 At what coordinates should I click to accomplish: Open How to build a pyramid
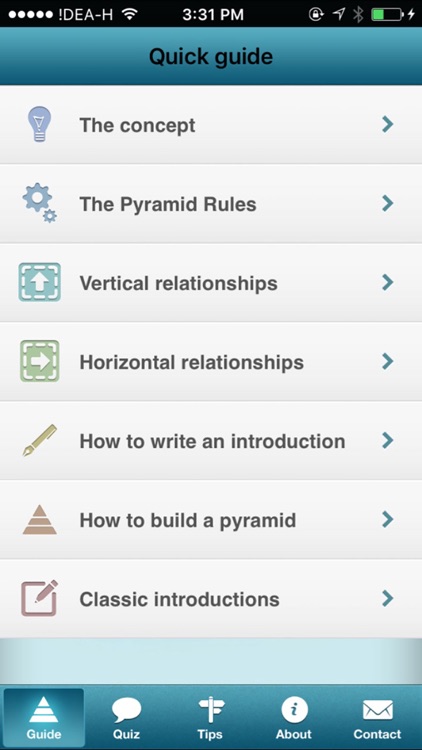(x=211, y=519)
